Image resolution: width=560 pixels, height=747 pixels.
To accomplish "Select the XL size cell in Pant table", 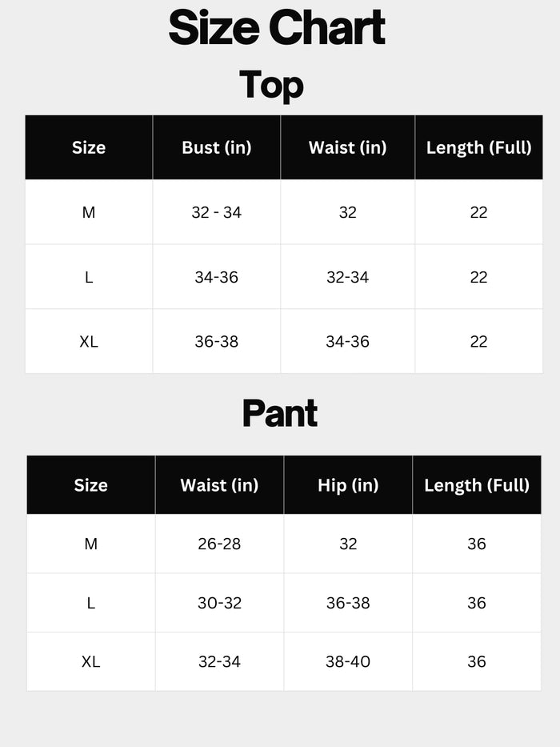I will click(x=90, y=661).
